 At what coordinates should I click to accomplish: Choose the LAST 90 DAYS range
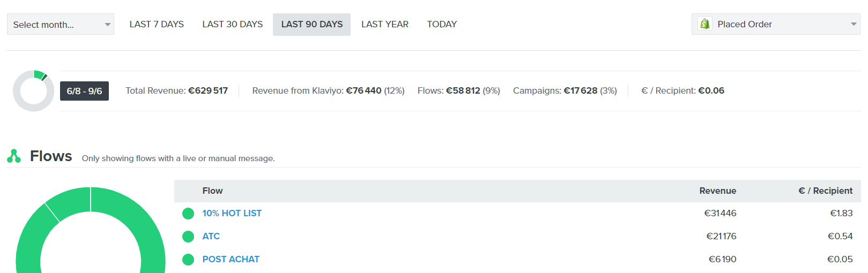311,25
